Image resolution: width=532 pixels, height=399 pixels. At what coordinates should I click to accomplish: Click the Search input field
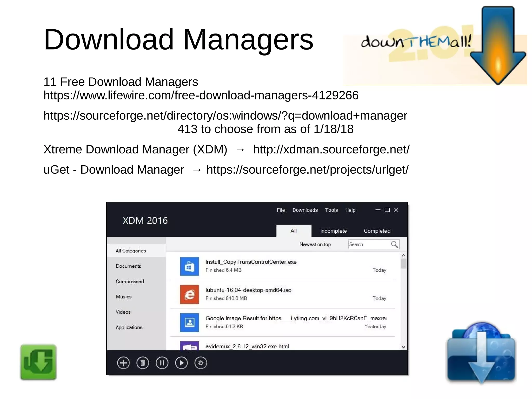tap(374, 244)
